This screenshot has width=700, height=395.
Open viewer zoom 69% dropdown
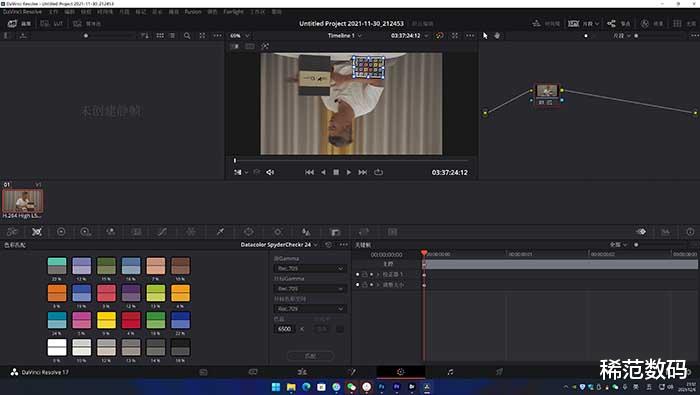[240, 36]
